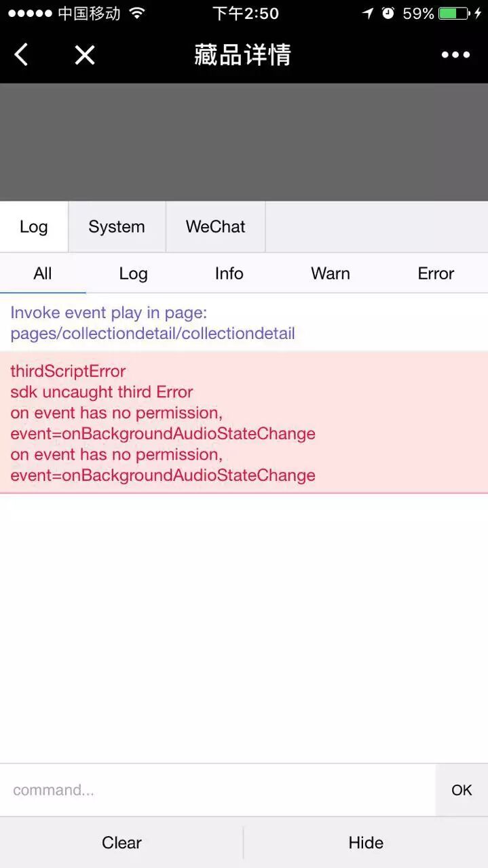Close the page with X icon
This screenshot has width=488, height=868.
pos(85,55)
